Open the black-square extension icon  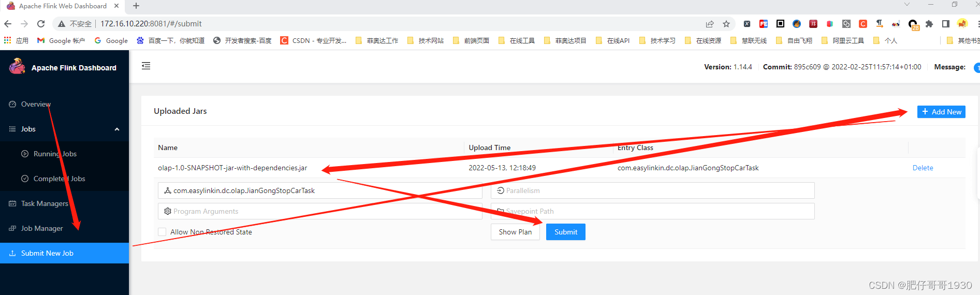click(780, 24)
